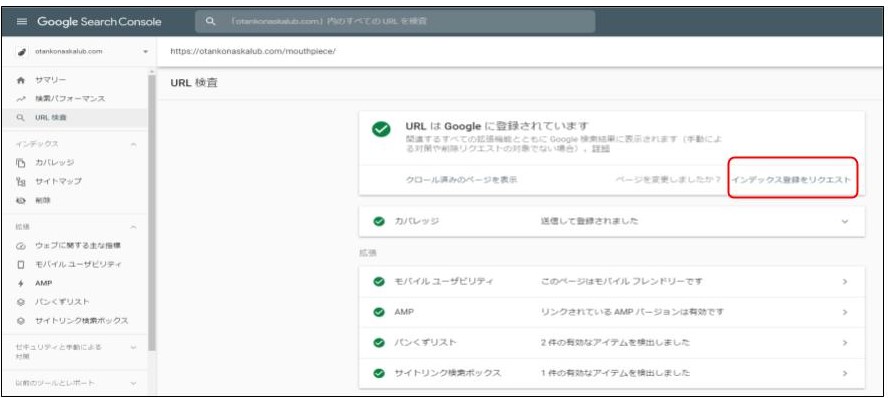Click the phone icon beside sidebar モバイル ユーザビリティ
888x398 pixels.
pyautogui.click(x=21, y=265)
